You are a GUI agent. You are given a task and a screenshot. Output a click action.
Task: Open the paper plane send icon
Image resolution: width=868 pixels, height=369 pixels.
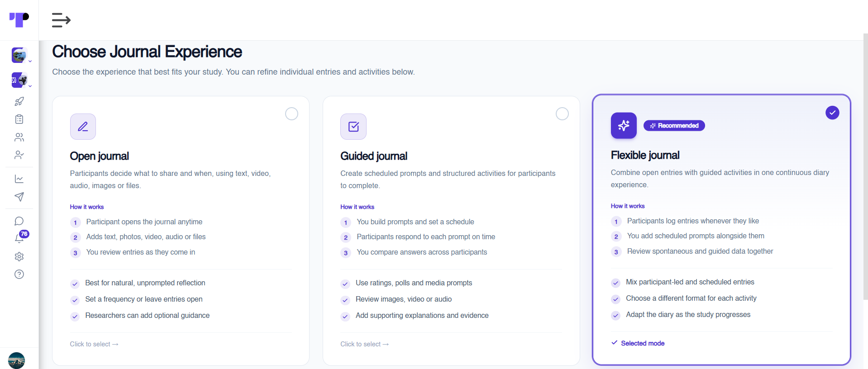(19, 197)
